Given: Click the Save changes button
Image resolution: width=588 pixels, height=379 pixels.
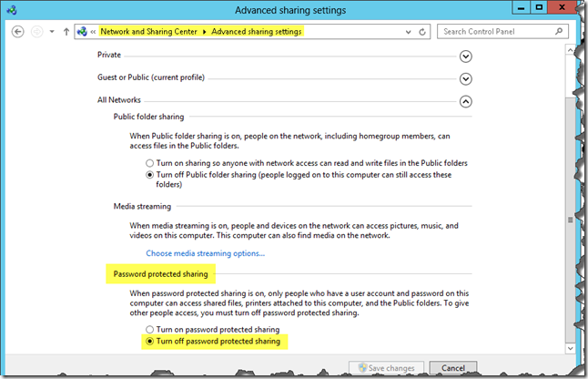Looking at the screenshot, I should coord(386,368).
